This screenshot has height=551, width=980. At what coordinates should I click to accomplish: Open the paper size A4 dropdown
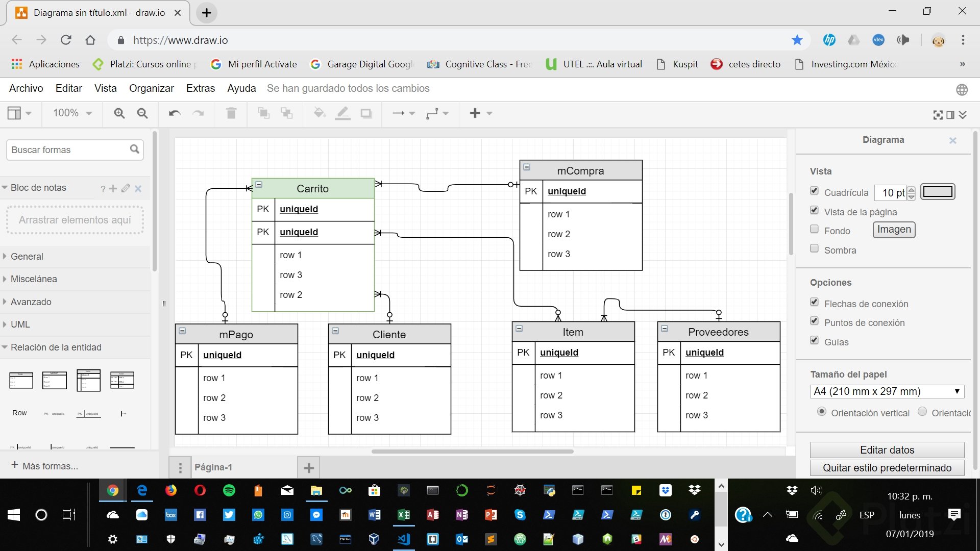(887, 391)
